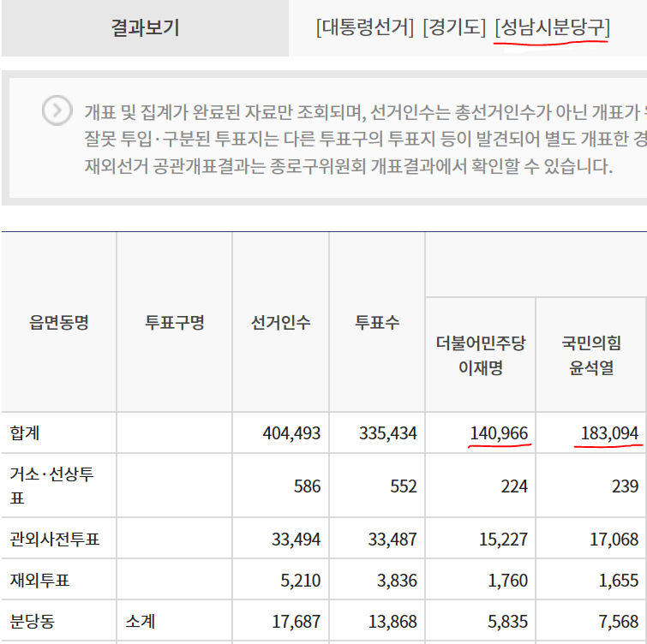Click the 관외사전투표 row label
The image size is (647, 644).
point(55,539)
